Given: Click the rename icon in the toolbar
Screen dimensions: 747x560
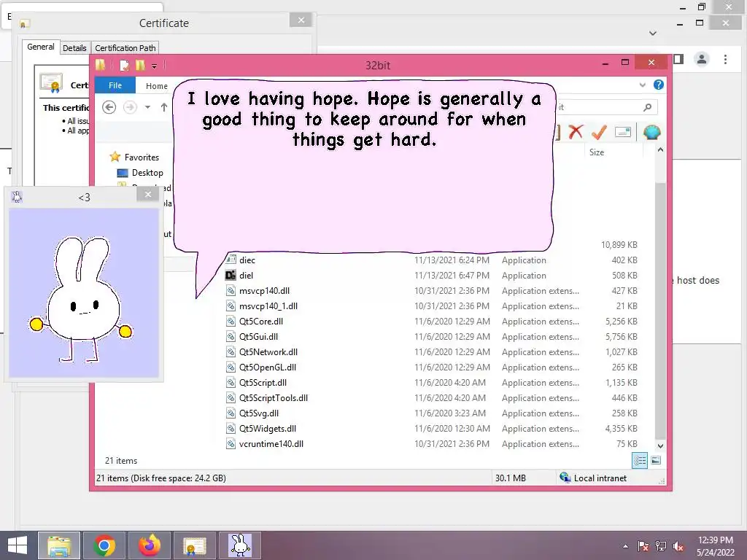Looking at the screenshot, I should pyautogui.click(x=623, y=132).
